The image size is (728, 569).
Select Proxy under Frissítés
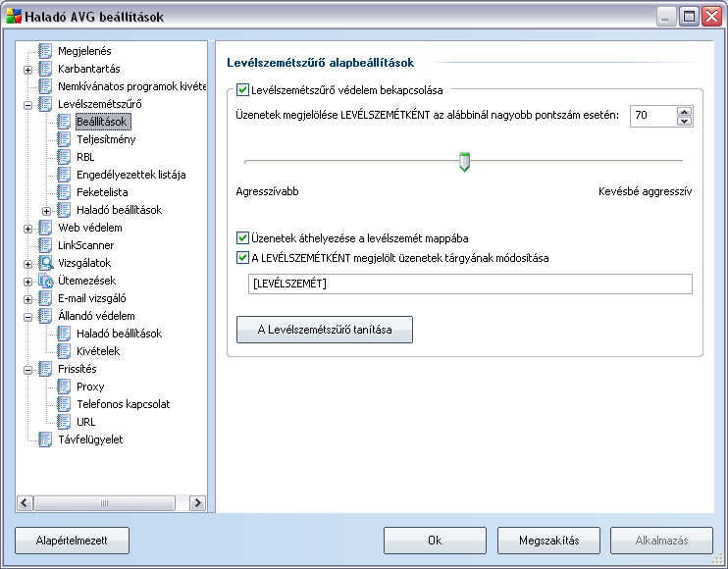click(90, 387)
